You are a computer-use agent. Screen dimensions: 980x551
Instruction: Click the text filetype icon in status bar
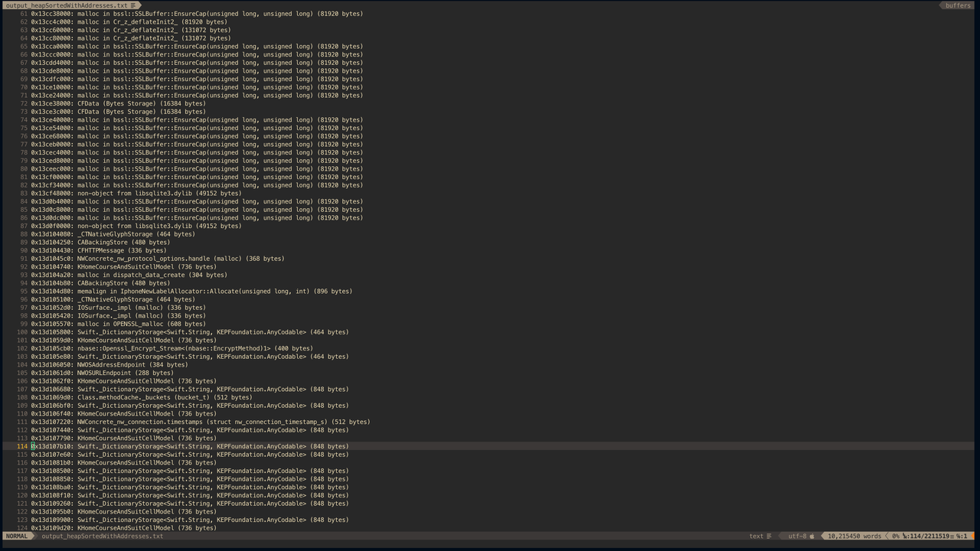tap(769, 536)
